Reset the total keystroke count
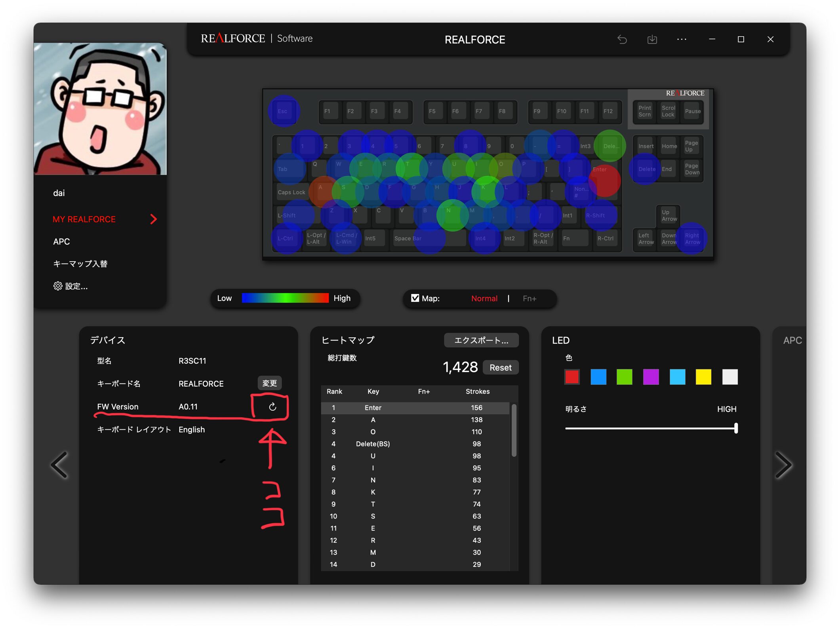Image resolution: width=840 pixels, height=629 pixels. (x=500, y=367)
